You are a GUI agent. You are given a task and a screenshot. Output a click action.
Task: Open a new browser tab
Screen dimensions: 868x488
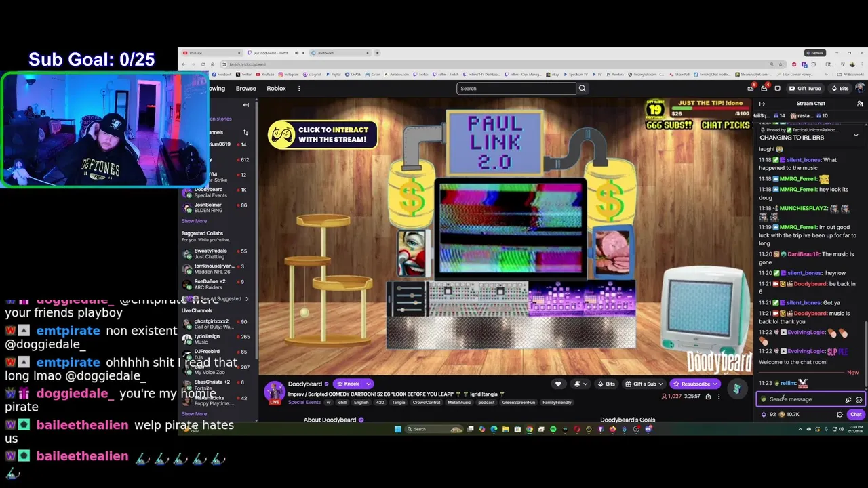pyautogui.click(x=378, y=53)
